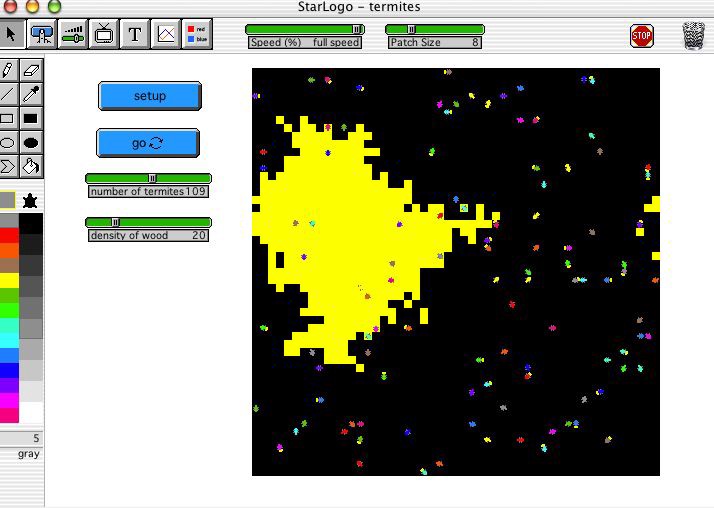This screenshot has width=714, height=508.
Task: Click the setup button
Action: coord(149,96)
